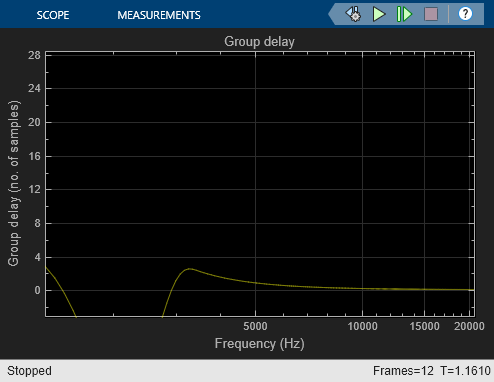This screenshot has height=382, width=494.
Task: Click the 15000 x-axis tick label
Action: pos(424,326)
